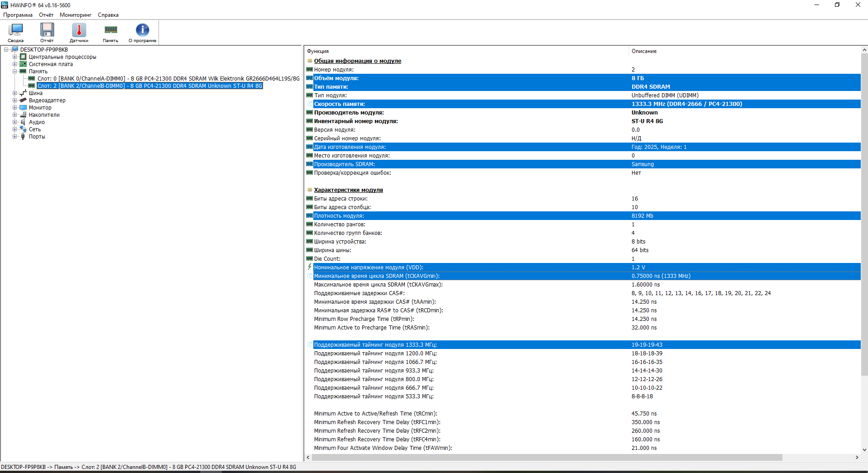Click the chip icon beside Die Count

coord(310,258)
